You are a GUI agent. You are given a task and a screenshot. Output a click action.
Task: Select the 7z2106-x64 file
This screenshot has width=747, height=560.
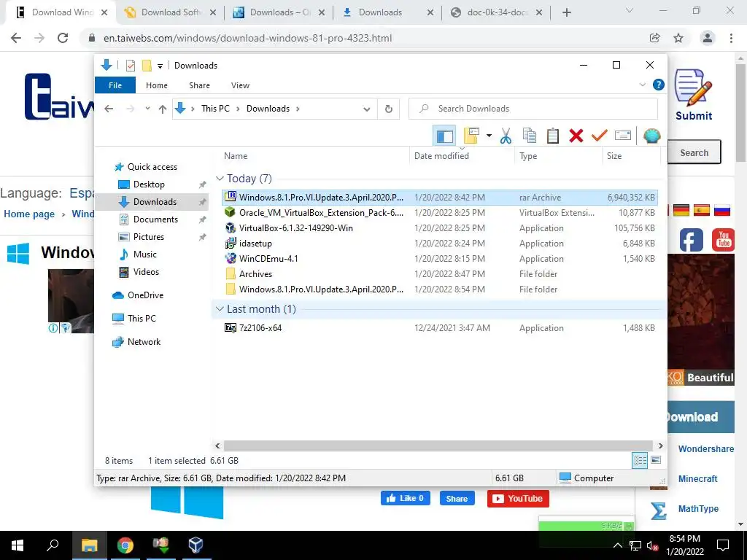point(440,328)
